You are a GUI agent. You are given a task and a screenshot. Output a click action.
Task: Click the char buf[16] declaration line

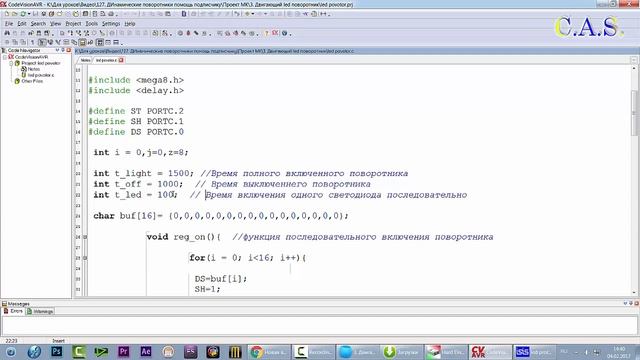[221, 216]
